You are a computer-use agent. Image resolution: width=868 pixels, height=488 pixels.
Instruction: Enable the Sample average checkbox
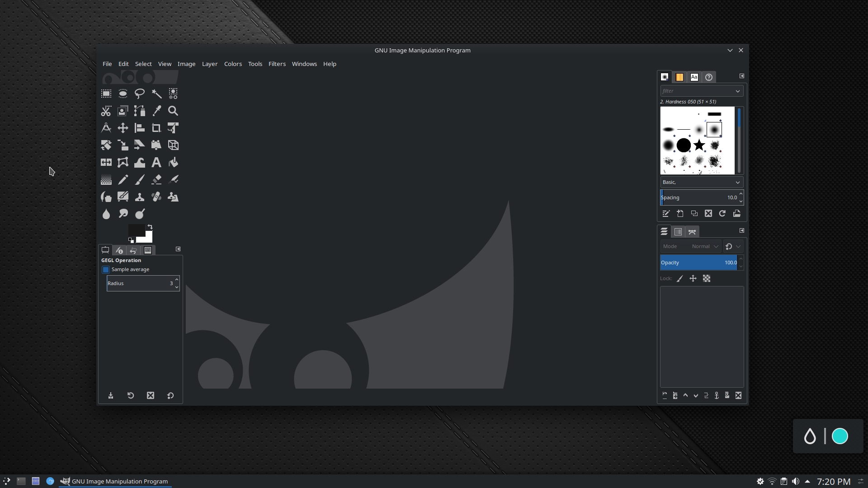(x=106, y=270)
